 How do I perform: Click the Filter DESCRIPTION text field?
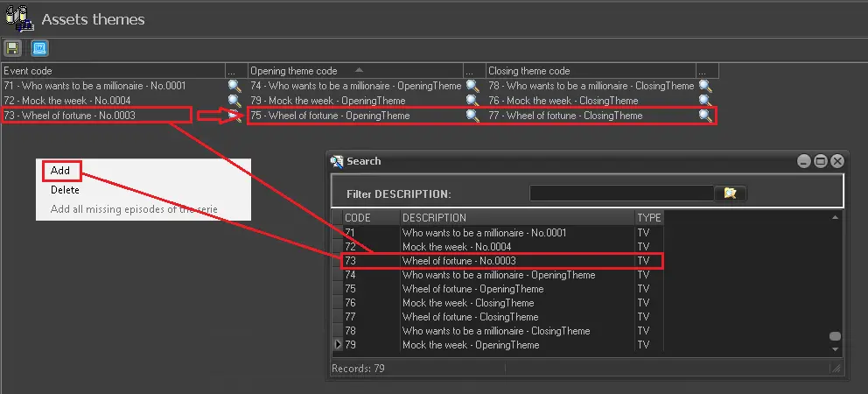(x=621, y=193)
